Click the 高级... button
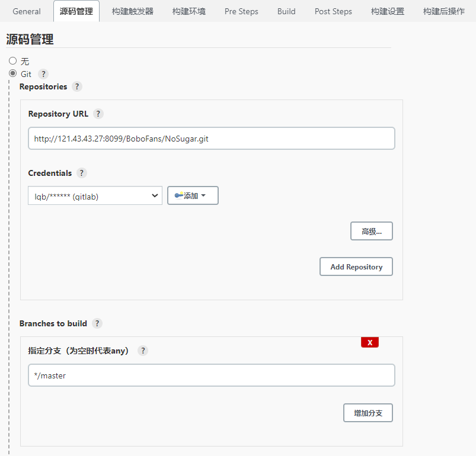This screenshot has height=456, width=476. pos(372,231)
